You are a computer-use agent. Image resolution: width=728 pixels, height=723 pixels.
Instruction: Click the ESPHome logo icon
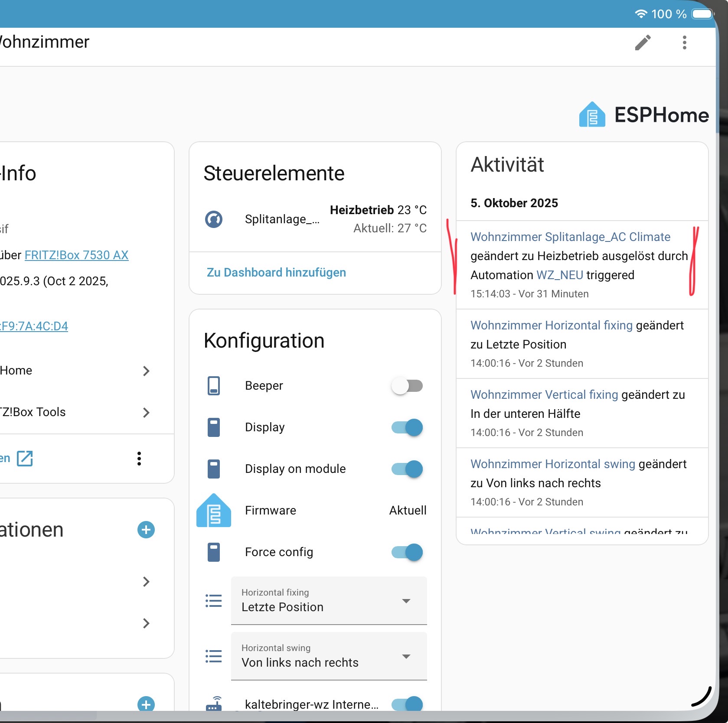592,115
